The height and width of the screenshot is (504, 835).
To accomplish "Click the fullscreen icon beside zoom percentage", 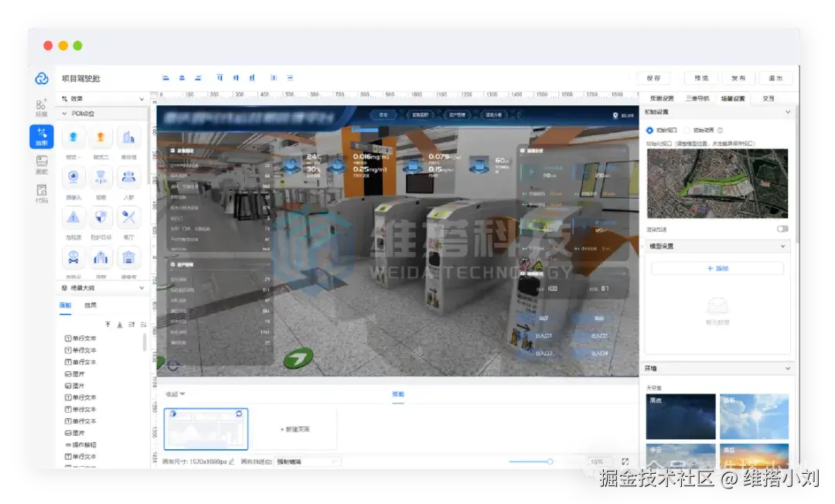I will (625, 461).
